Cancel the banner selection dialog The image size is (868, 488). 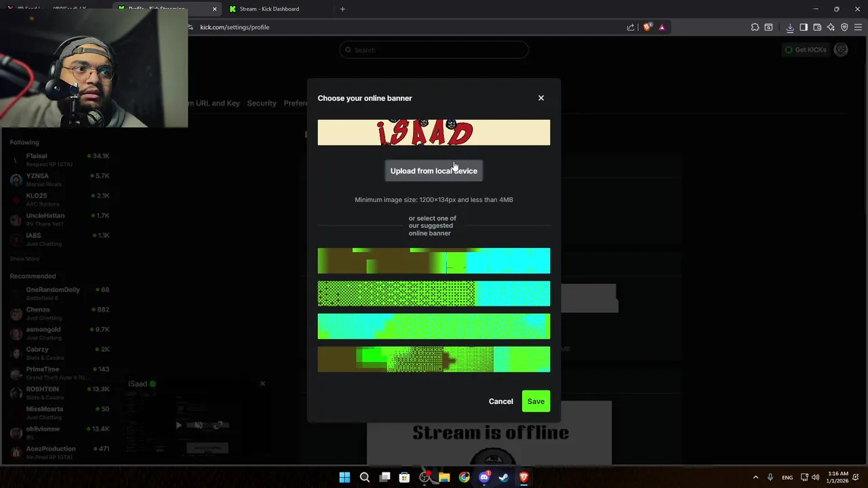pos(501,401)
